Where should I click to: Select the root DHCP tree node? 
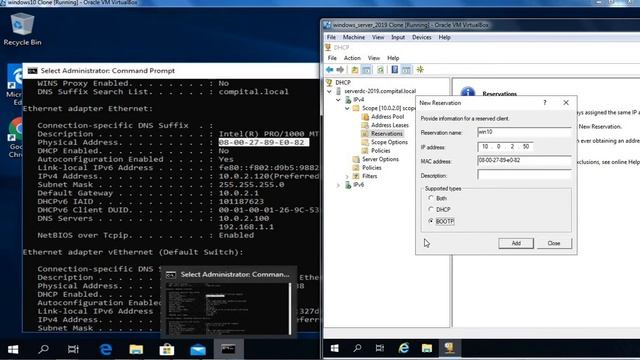point(343,82)
